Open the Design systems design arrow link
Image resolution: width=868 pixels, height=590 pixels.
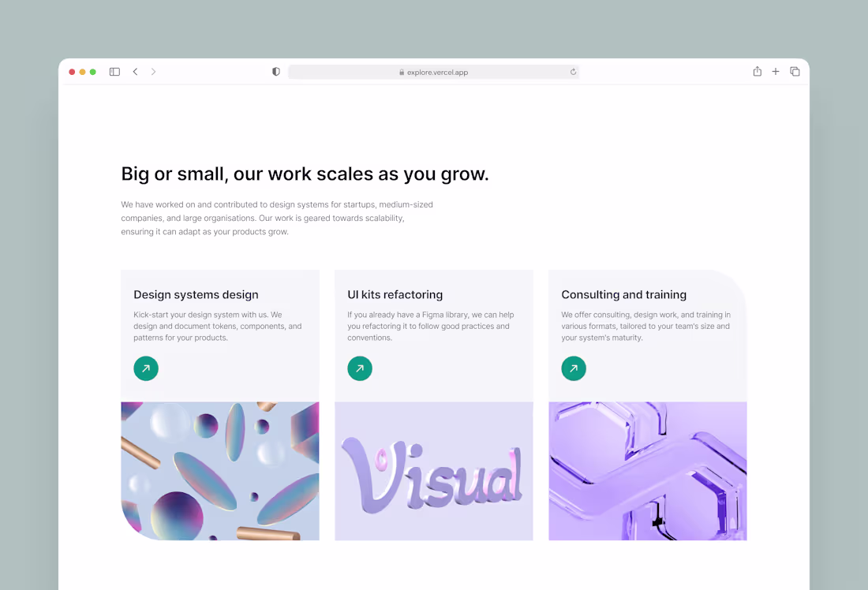click(x=145, y=368)
